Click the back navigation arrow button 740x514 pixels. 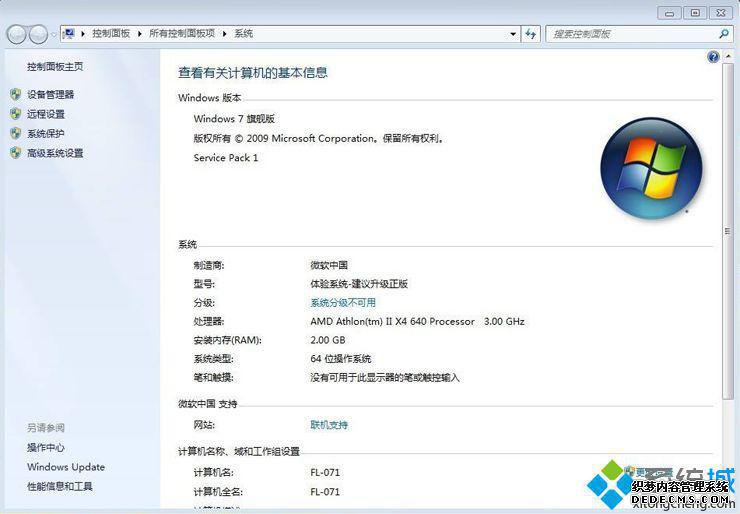pos(17,34)
